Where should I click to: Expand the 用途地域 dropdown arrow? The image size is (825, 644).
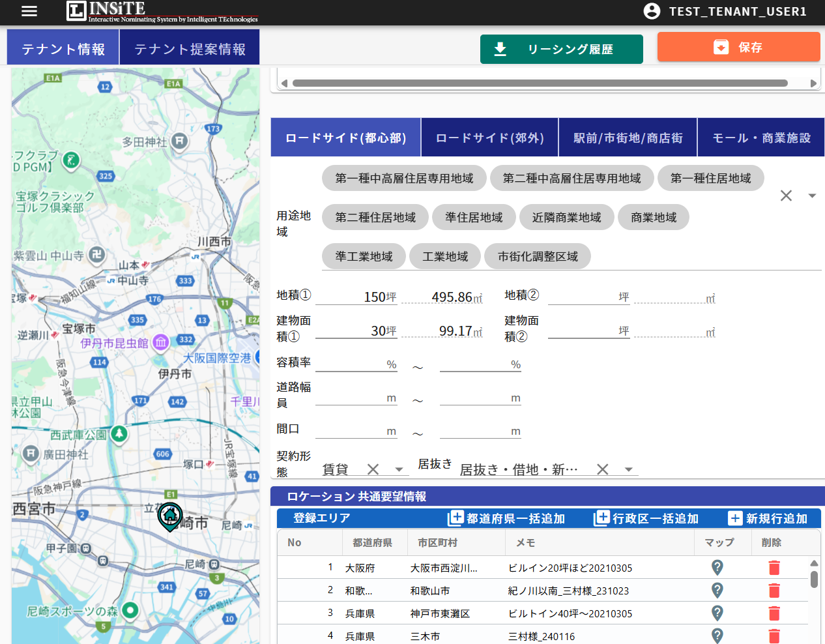click(812, 196)
